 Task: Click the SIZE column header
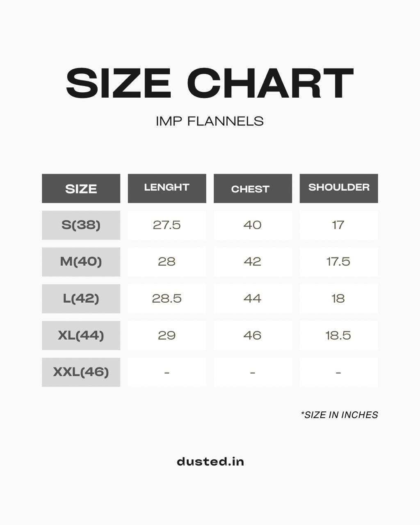tap(81, 188)
